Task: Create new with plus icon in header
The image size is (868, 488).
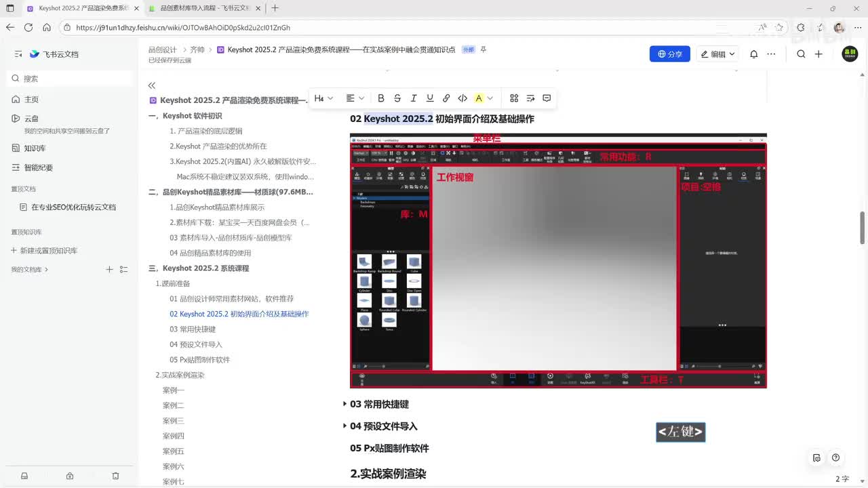Action: pyautogui.click(x=818, y=54)
